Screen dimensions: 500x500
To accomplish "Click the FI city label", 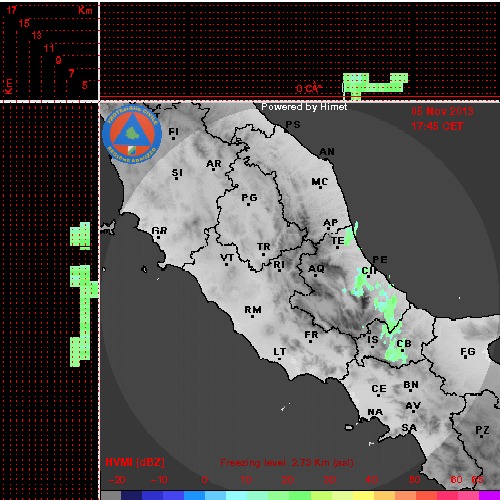I will 173,132.
